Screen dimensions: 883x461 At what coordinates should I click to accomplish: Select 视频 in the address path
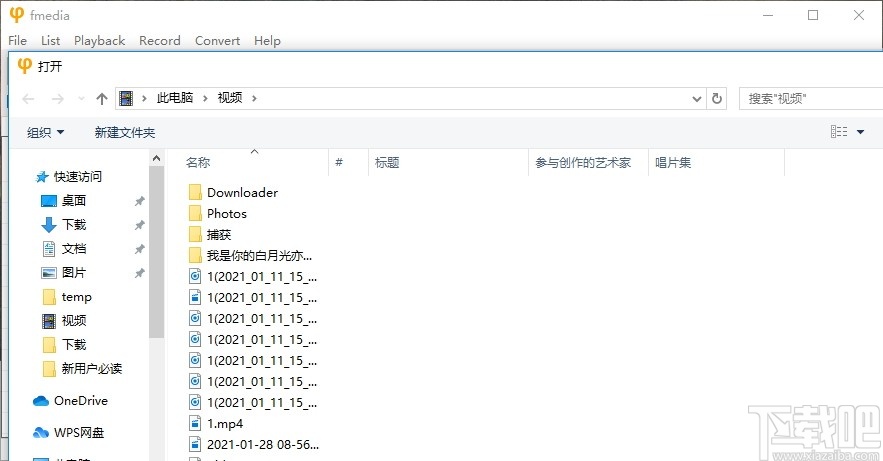click(230, 98)
